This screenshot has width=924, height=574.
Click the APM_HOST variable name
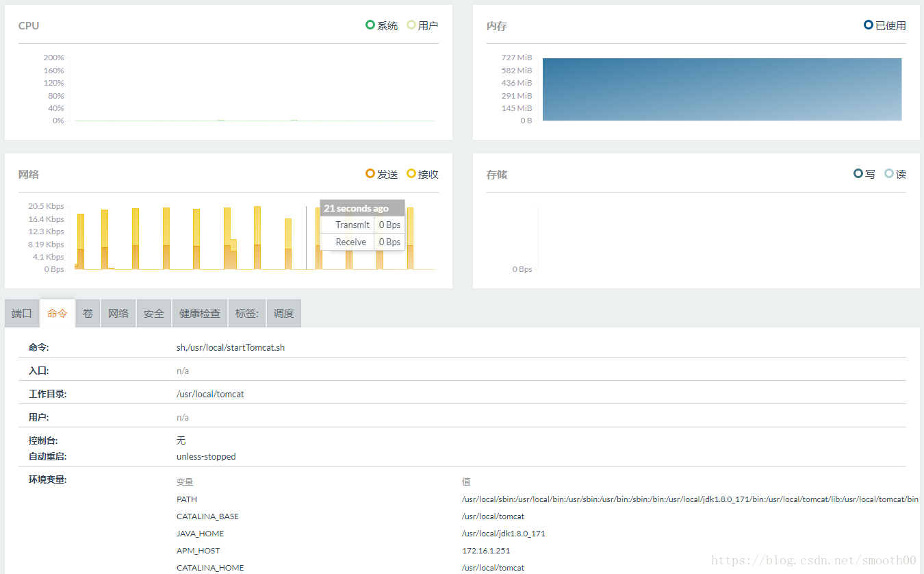[x=198, y=551]
